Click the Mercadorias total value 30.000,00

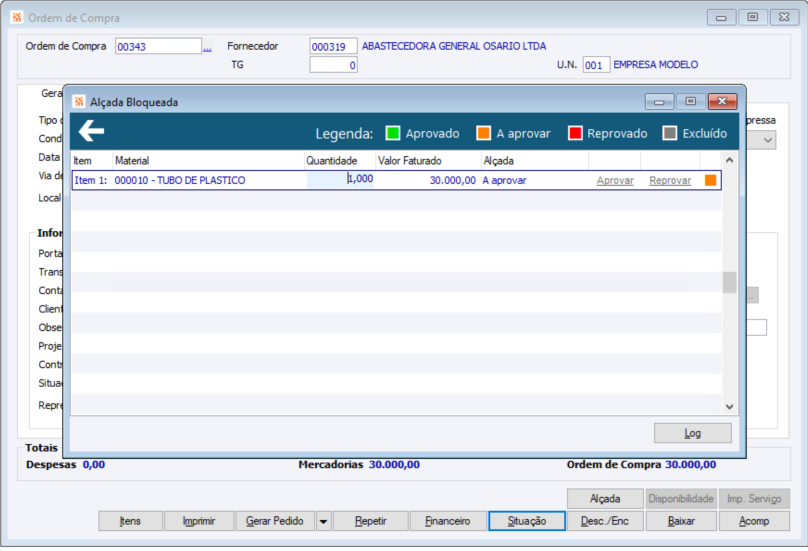(x=394, y=464)
